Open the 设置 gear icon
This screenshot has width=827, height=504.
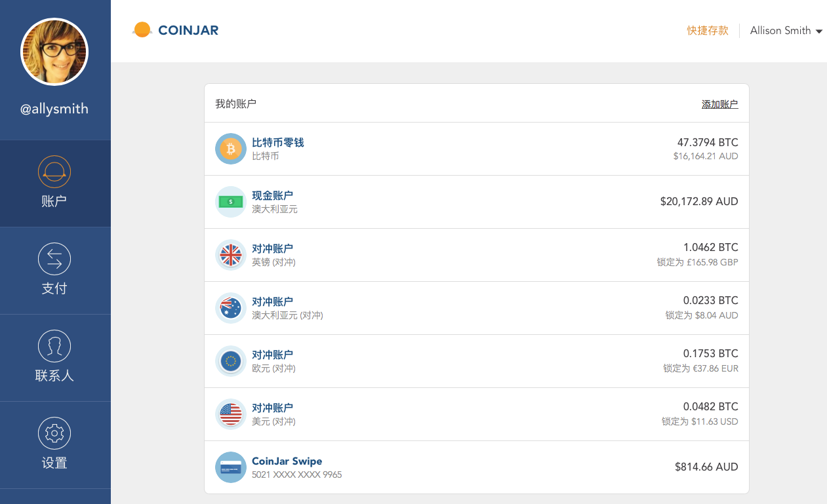(x=54, y=433)
